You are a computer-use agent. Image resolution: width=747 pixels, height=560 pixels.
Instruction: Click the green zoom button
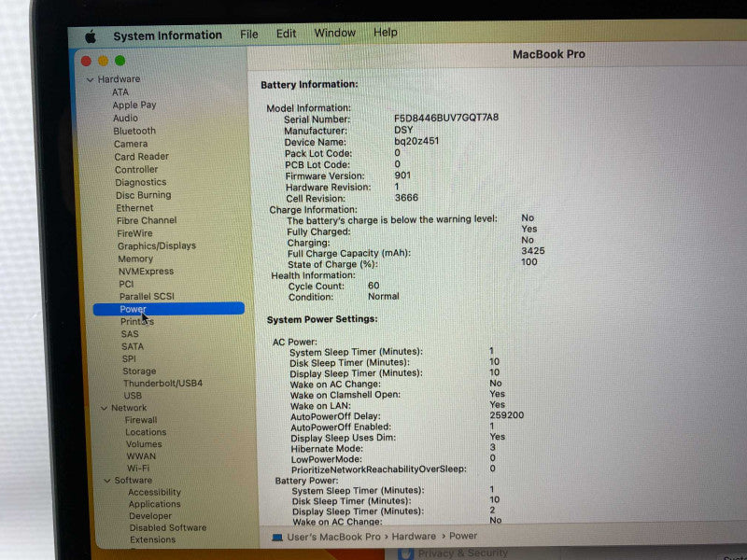pyautogui.click(x=120, y=61)
